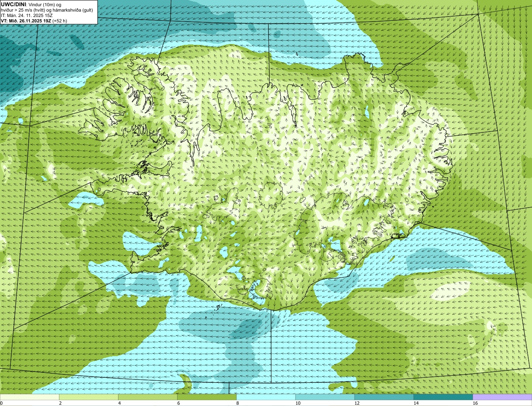
Task: Click the 6–8 m/s green legend swatch
Action: (207, 397)
